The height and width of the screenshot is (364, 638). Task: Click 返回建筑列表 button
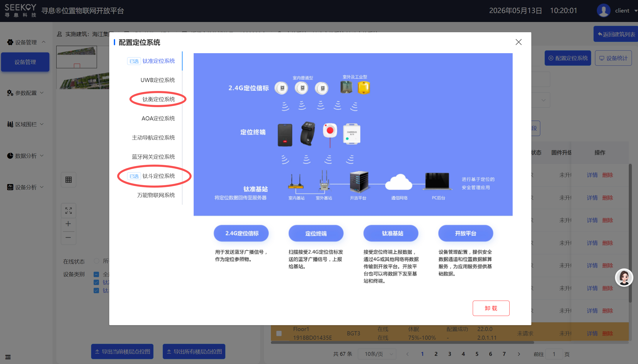pos(616,34)
